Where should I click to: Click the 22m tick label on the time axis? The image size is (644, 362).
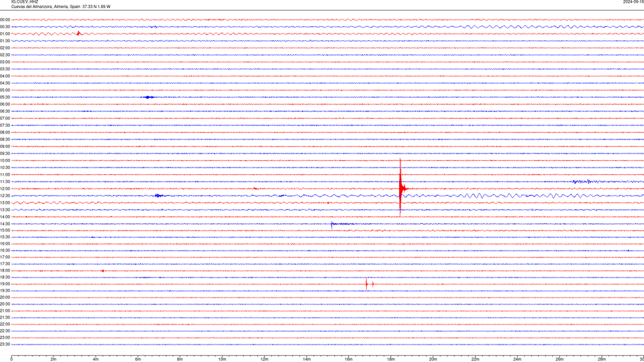pos(475,359)
